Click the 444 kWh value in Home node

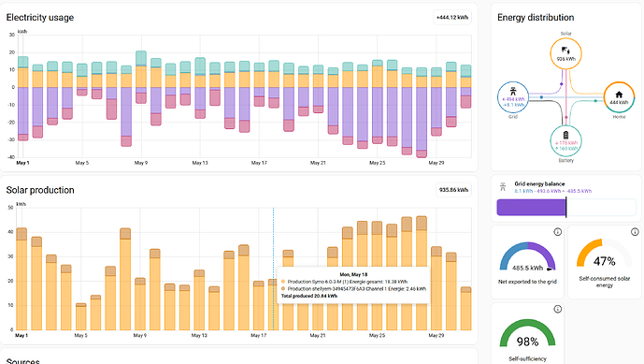coord(619,102)
